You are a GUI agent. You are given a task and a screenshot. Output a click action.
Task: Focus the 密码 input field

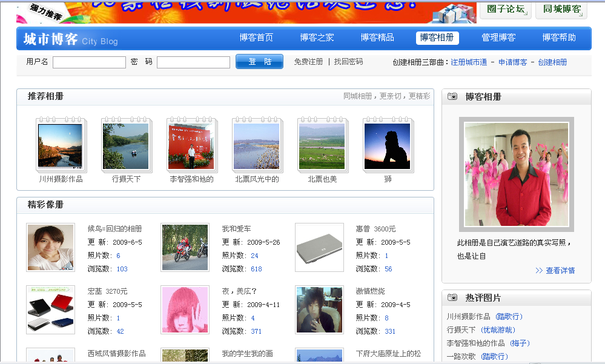pyautogui.click(x=193, y=62)
